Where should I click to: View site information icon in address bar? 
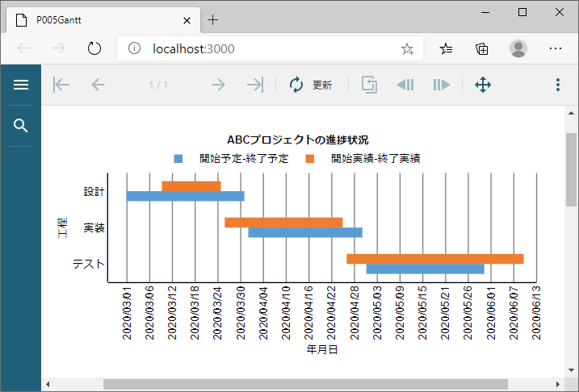click(x=134, y=48)
